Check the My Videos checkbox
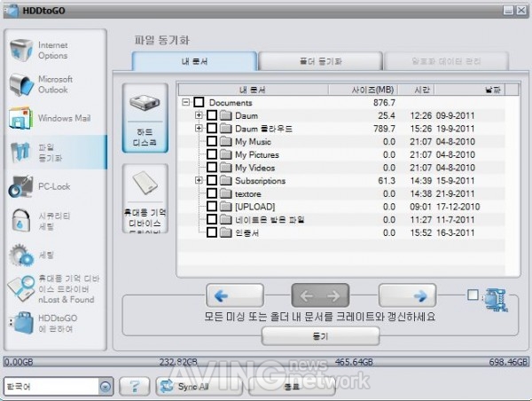 click(x=212, y=168)
